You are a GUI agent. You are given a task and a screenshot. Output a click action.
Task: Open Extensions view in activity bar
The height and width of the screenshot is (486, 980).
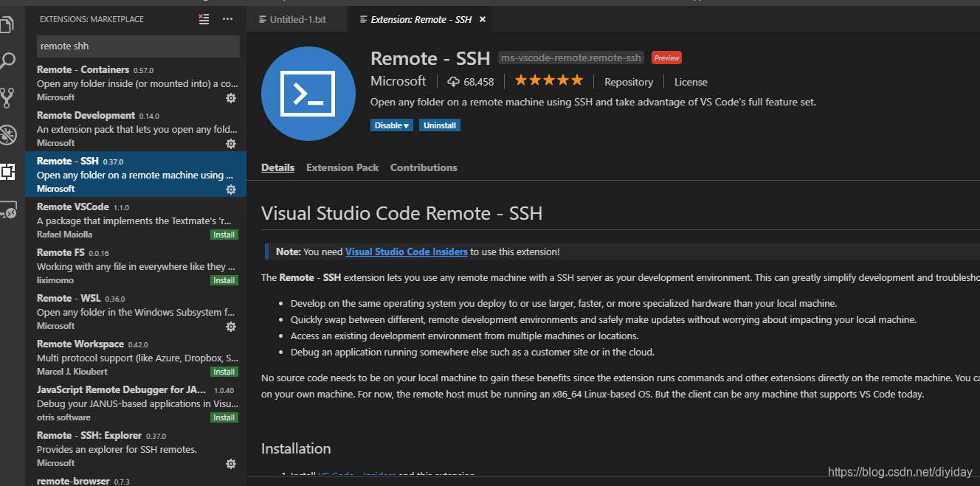coord(7,173)
